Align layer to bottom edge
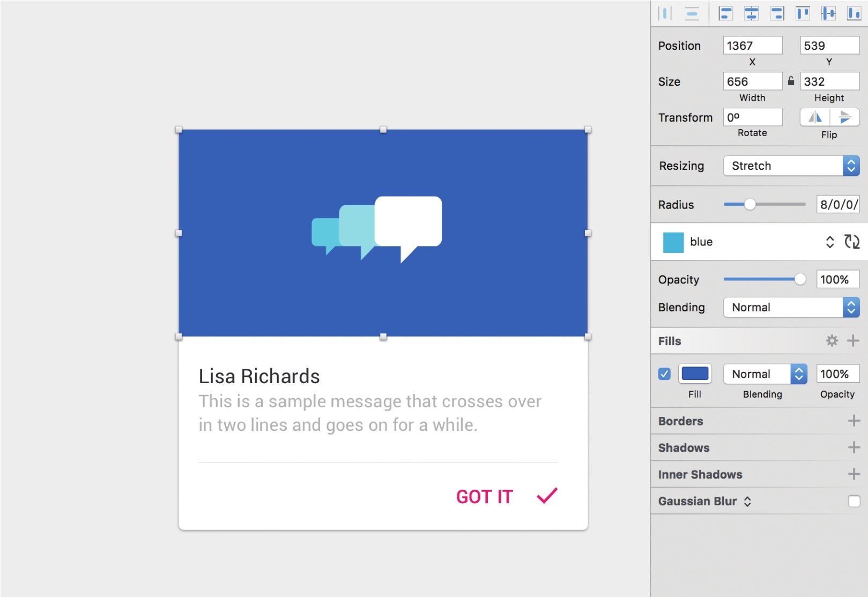Image resolution: width=868 pixels, height=597 pixels. 854,13
